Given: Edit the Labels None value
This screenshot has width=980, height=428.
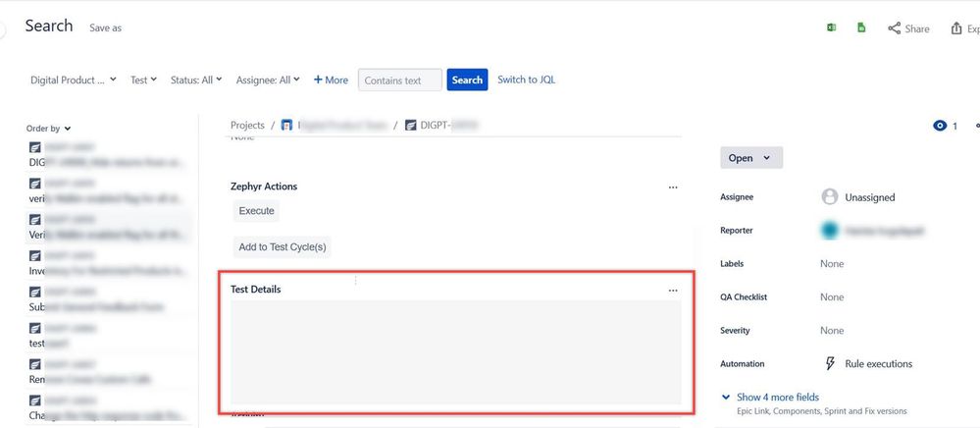Looking at the screenshot, I should click(832, 263).
